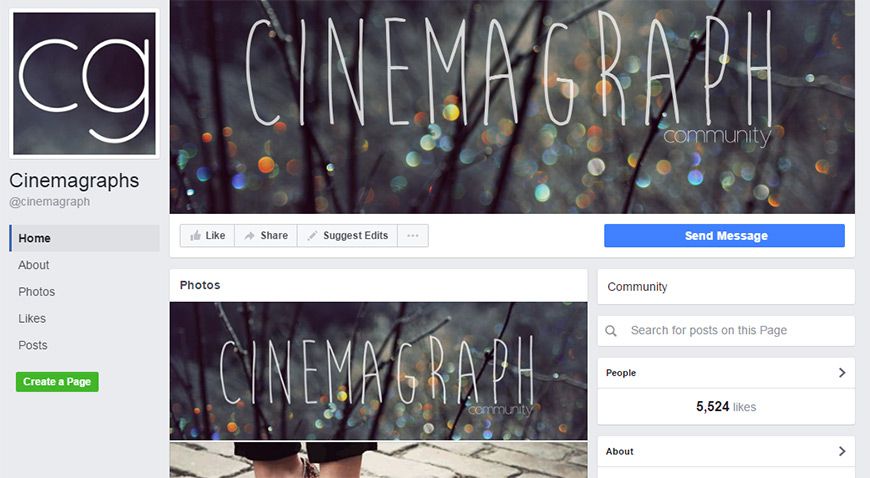This screenshot has height=478, width=870.
Task: Click the Share button
Action: point(266,236)
